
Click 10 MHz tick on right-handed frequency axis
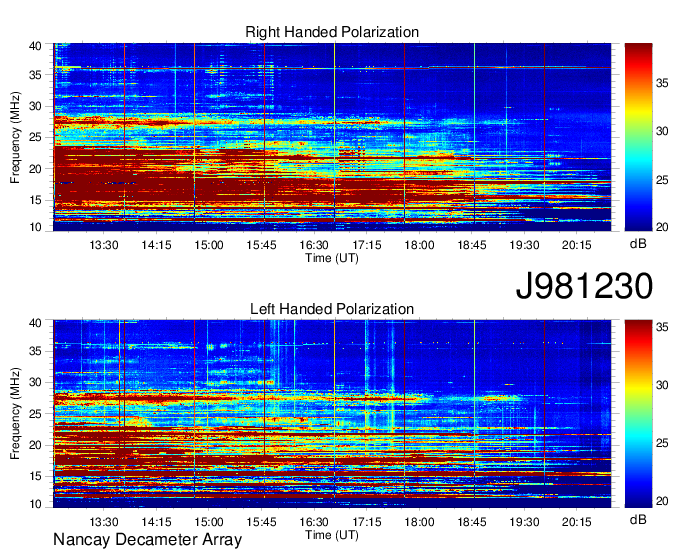pyautogui.click(x=35, y=227)
